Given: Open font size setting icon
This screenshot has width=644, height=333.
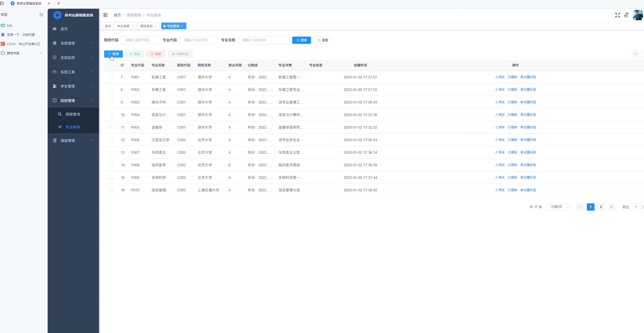Looking at the screenshot, I should point(626,15).
